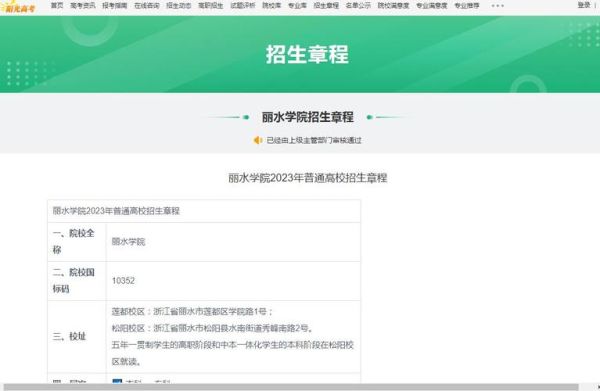Click the 10352 code value

pos(123,281)
